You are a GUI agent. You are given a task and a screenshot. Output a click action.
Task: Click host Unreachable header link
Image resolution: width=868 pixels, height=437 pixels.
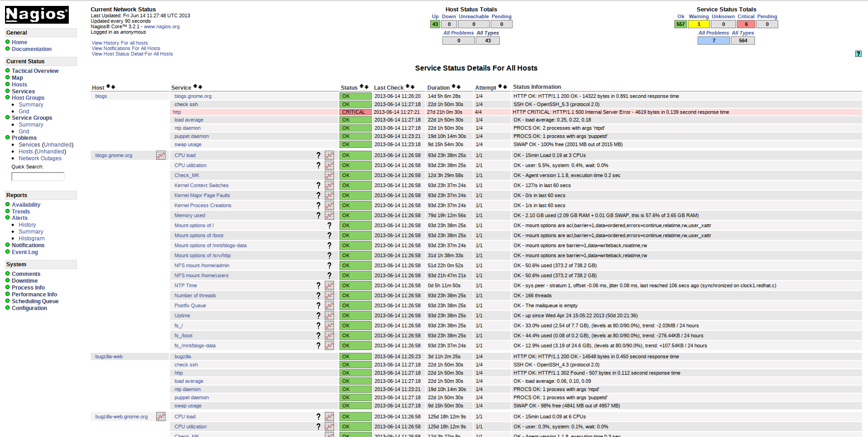pos(474,16)
